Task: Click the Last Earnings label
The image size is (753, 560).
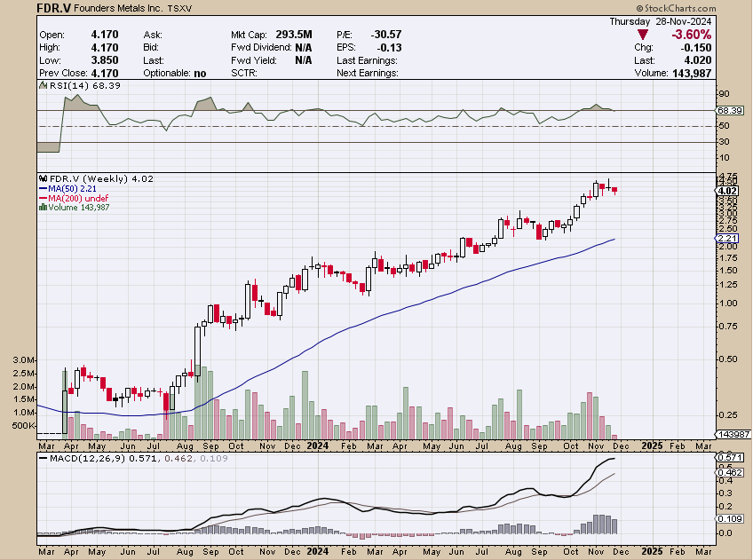Action: [367, 60]
